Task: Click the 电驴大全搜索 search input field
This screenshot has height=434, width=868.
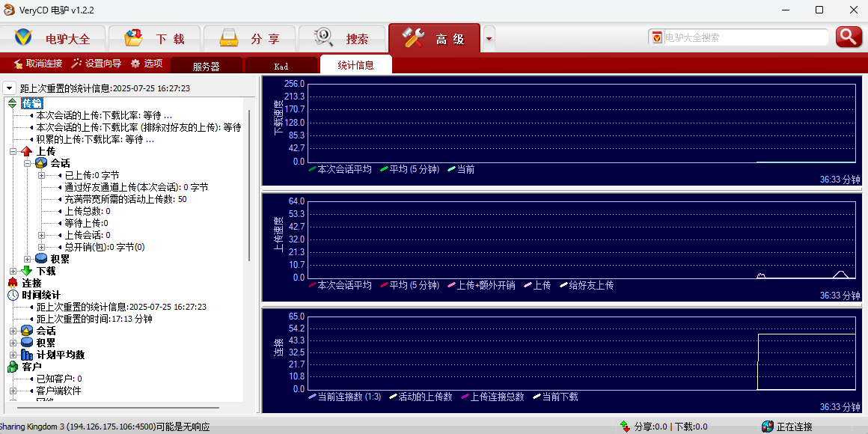Action: tap(745, 37)
